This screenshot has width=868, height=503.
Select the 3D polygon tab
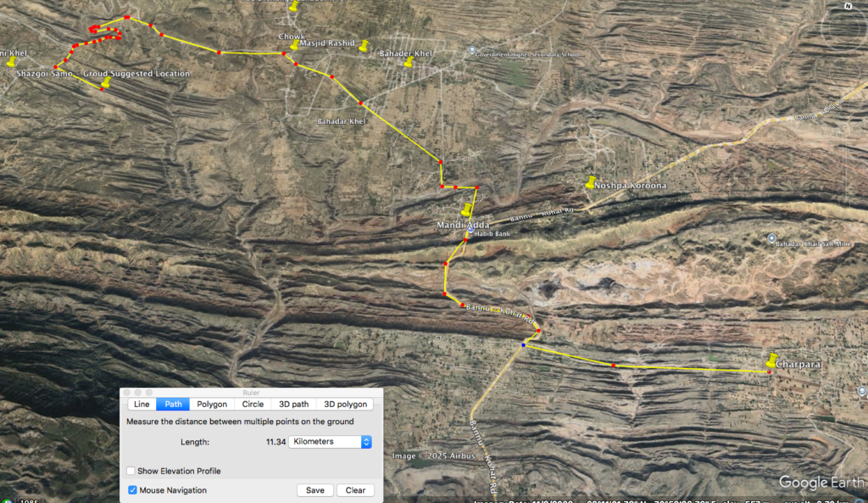[346, 405]
